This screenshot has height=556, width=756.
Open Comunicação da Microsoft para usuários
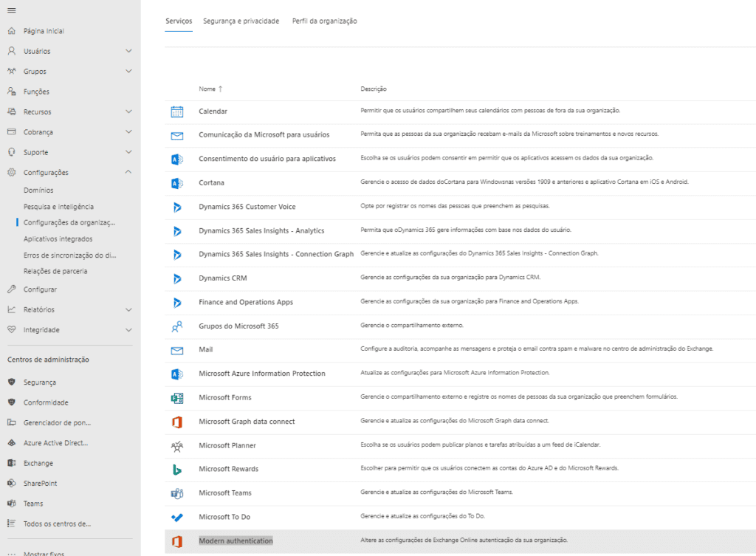click(264, 134)
